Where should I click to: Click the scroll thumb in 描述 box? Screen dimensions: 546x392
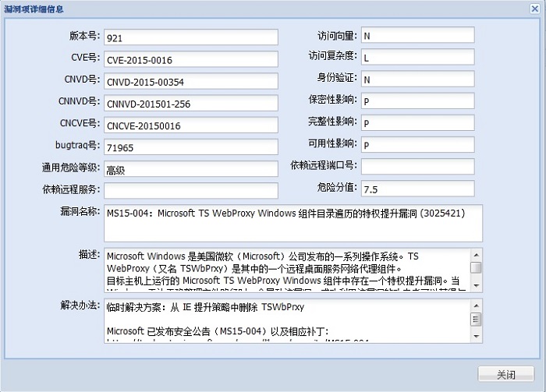[476, 268]
